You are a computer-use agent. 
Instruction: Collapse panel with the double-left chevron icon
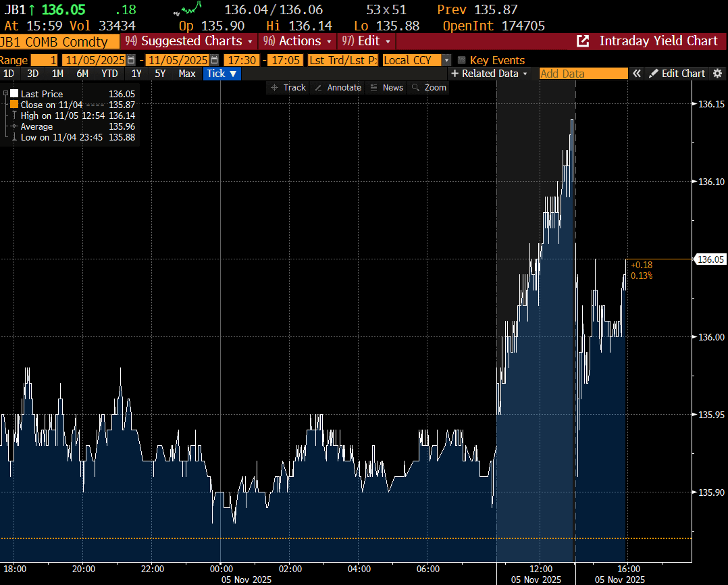pos(636,74)
